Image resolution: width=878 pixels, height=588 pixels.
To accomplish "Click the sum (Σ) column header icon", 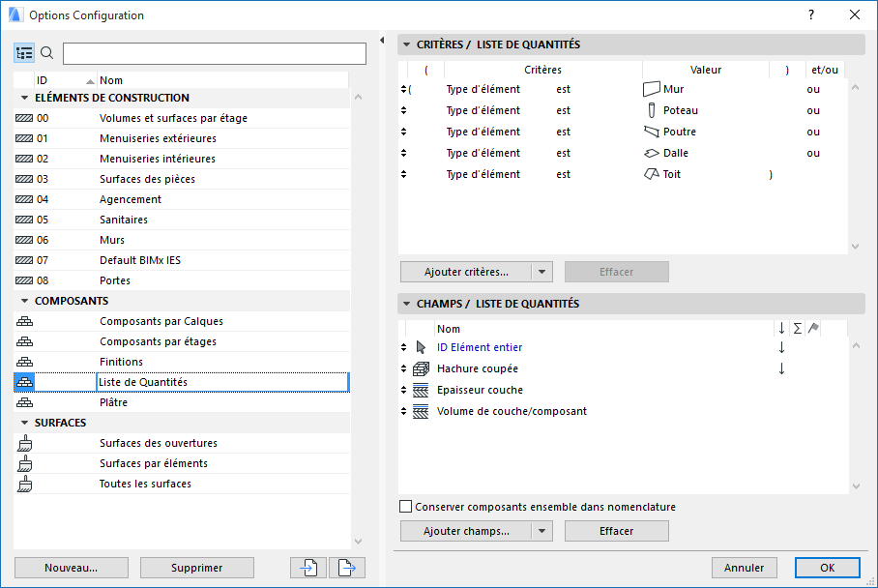I will 797,329.
